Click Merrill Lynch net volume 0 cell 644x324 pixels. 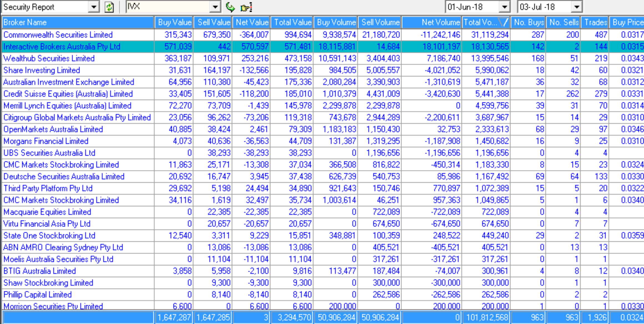point(458,106)
